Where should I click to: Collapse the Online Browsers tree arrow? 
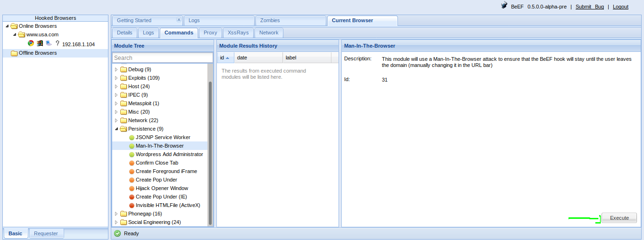(x=7, y=26)
